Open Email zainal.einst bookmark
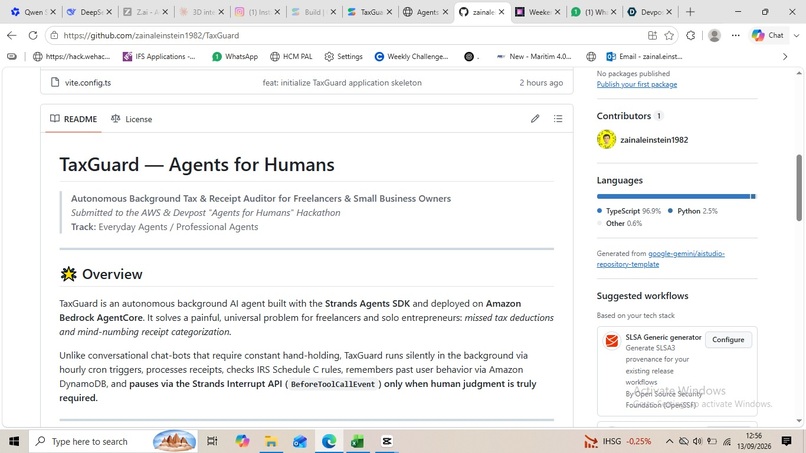This screenshot has width=806, height=453. [644, 57]
